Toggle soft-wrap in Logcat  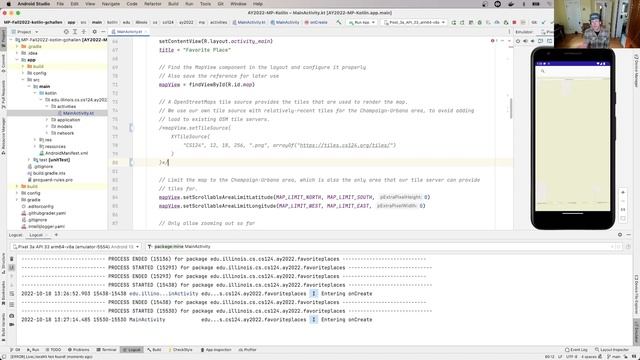(11, 294)
